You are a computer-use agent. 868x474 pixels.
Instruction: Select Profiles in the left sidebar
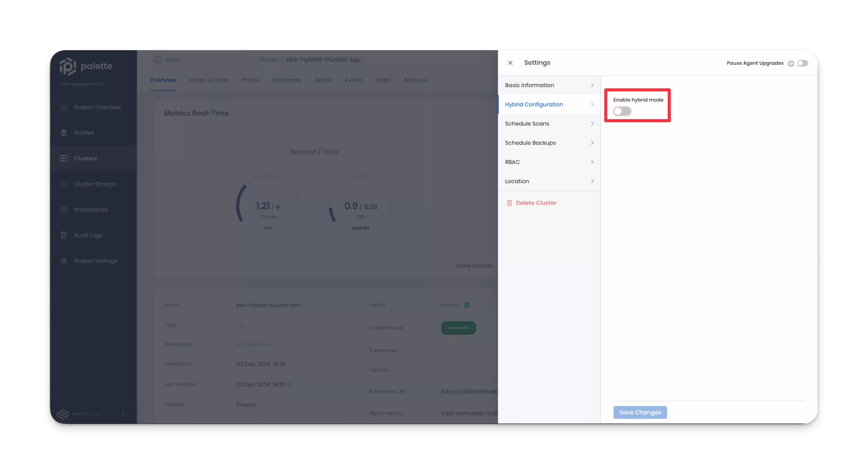[84, 132]
